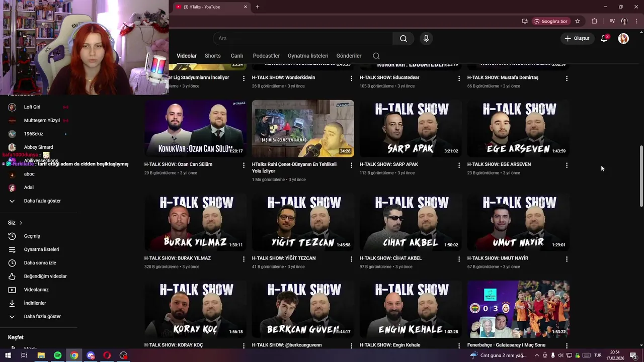Bookmark this page with star icon

coord(578,21)
